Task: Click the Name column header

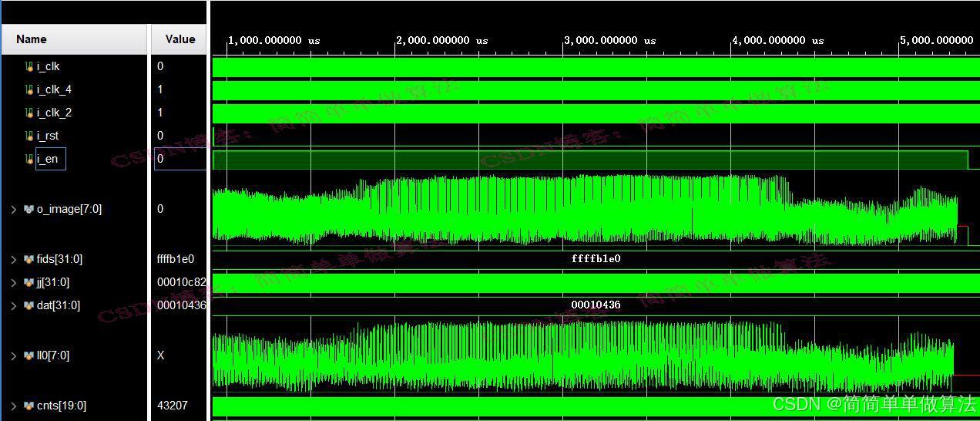Action: (x=74, y=39)
